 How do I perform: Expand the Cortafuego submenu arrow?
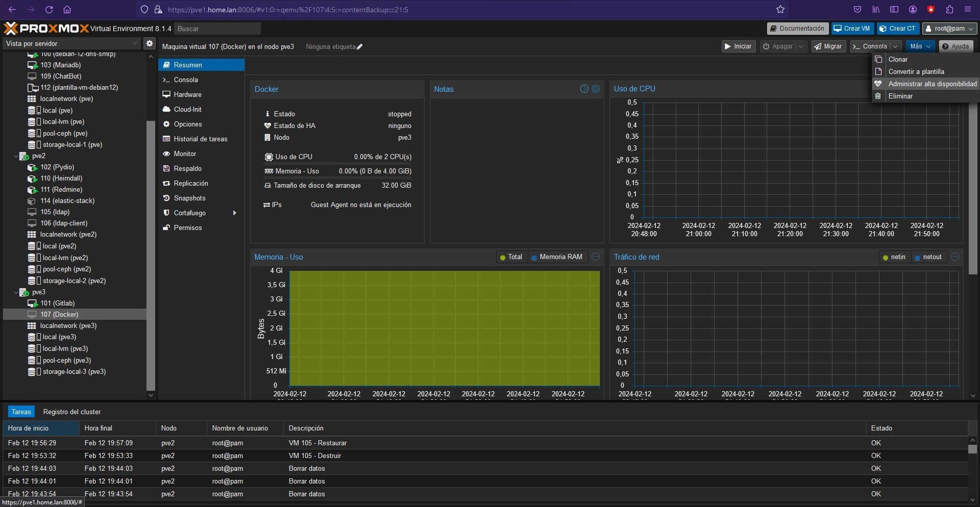[235, 213]
